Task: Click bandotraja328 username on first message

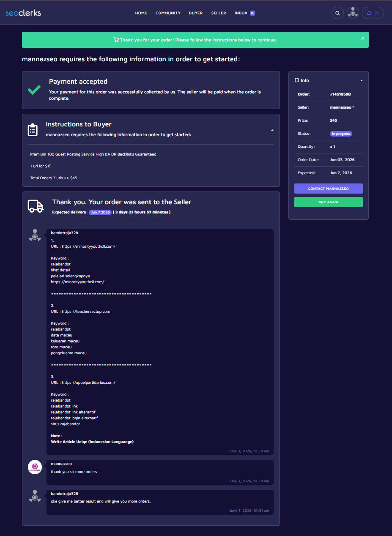Action: [64, 233]
